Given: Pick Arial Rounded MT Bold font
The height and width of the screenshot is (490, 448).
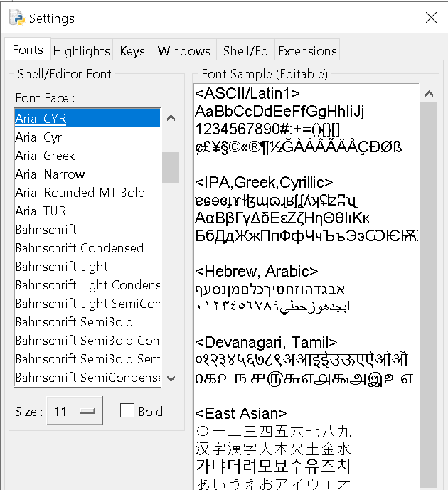Looking at the screenshot, I should point(80,193).
